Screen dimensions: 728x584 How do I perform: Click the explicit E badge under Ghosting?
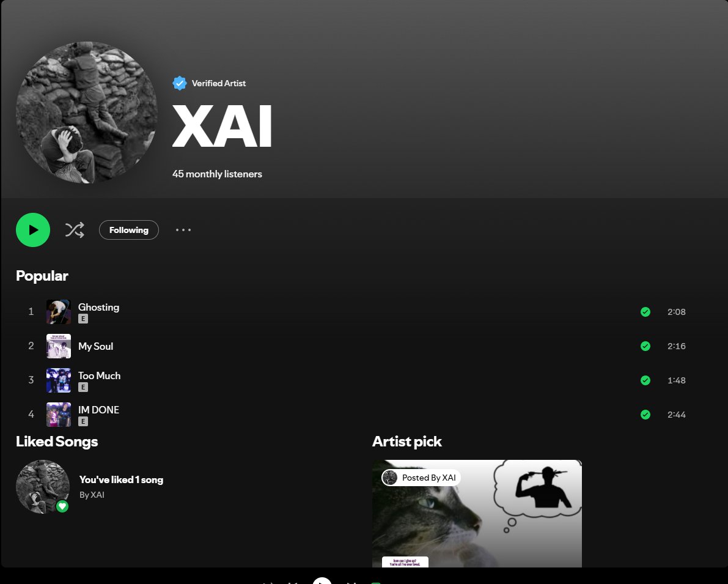coord(83,319)
